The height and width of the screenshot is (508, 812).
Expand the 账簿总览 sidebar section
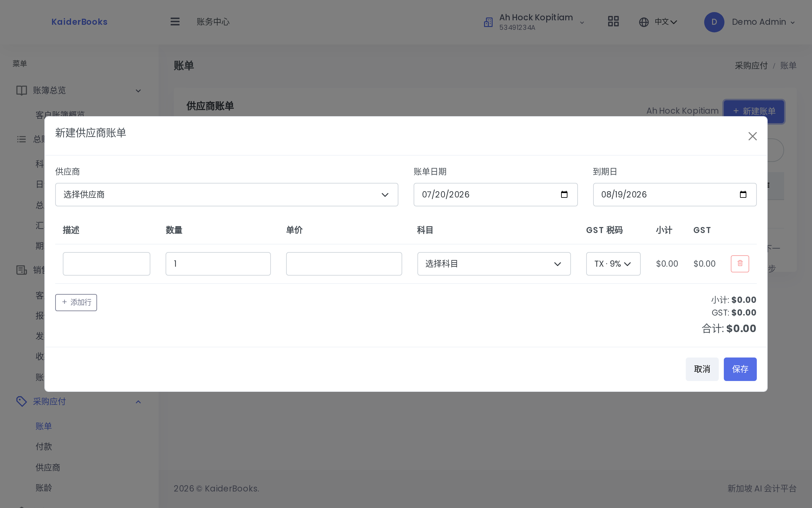tap(79, 90)
